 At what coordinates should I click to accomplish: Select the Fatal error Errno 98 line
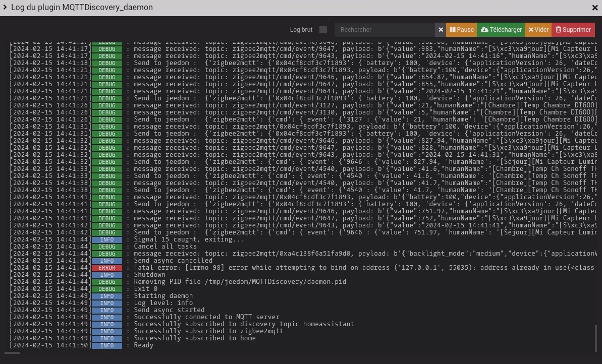click(x=353, y=268)
